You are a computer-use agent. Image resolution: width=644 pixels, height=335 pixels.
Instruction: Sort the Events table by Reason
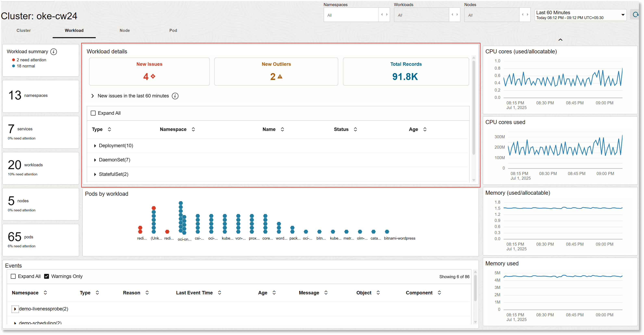pyautogui.click(x=147, y=293)
